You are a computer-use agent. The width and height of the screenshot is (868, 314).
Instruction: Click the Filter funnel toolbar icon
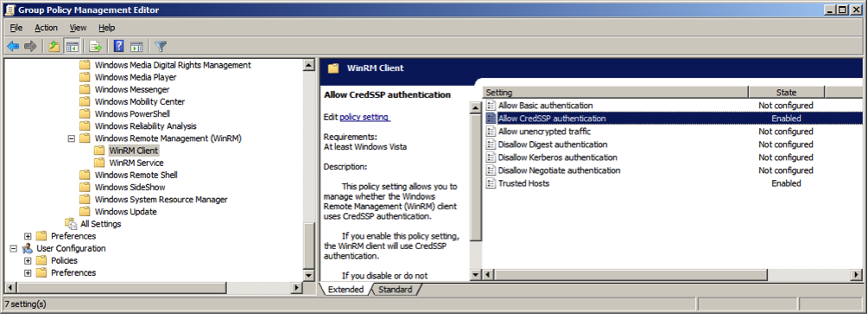click(x=161, y=47)
